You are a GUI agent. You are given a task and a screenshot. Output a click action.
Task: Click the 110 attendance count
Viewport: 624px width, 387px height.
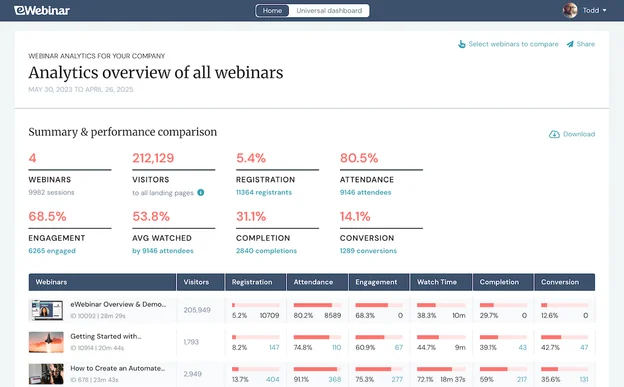[x=337, y=348]
